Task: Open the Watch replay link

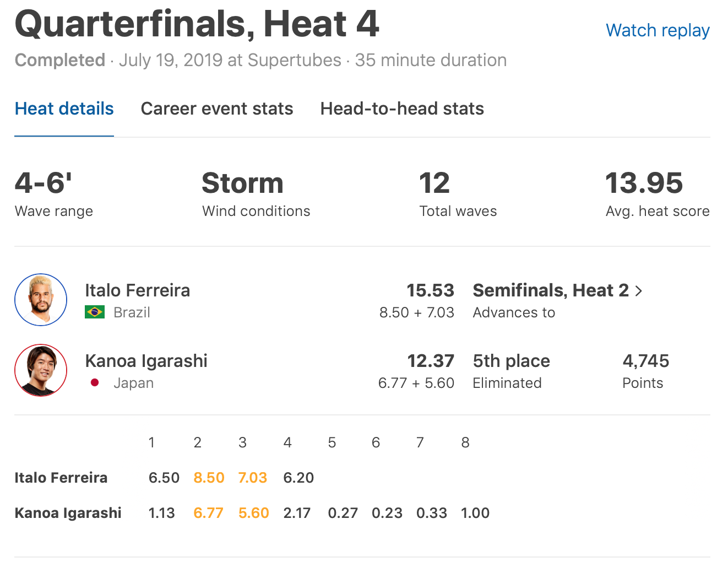Action: 658,30
